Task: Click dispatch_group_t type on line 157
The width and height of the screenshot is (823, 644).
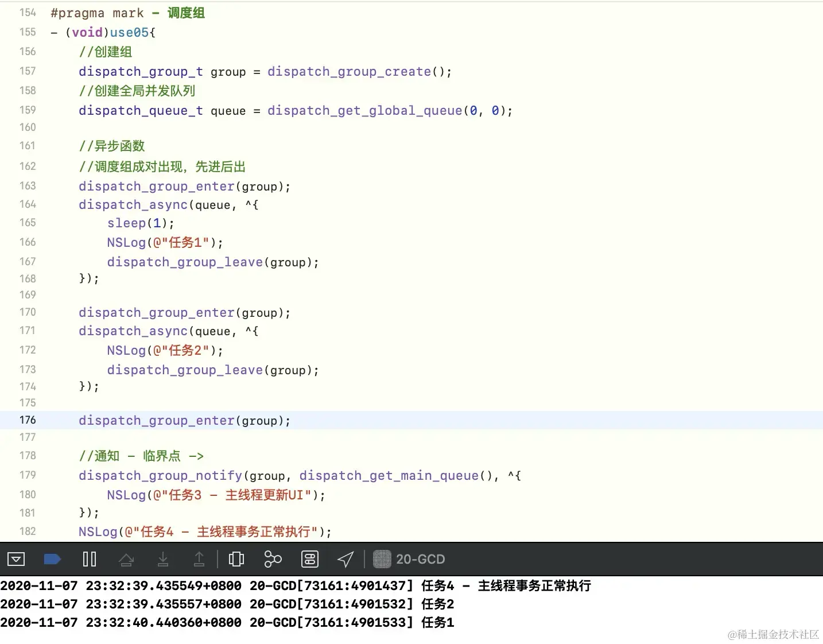Action: point(141,72)
